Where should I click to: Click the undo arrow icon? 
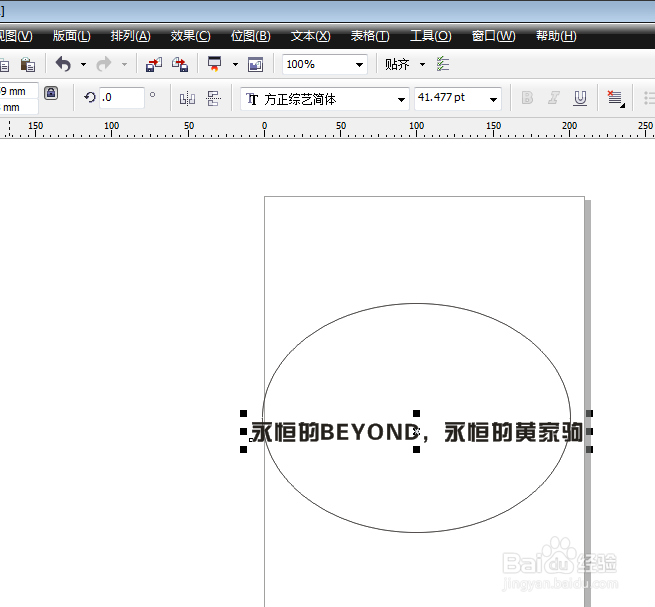click(63, 64)
